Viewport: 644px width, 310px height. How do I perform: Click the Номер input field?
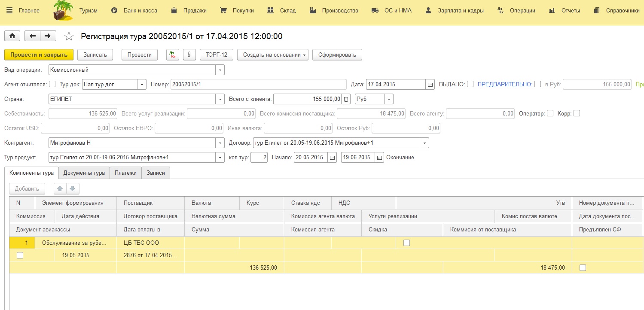click(x=258, y=85)
